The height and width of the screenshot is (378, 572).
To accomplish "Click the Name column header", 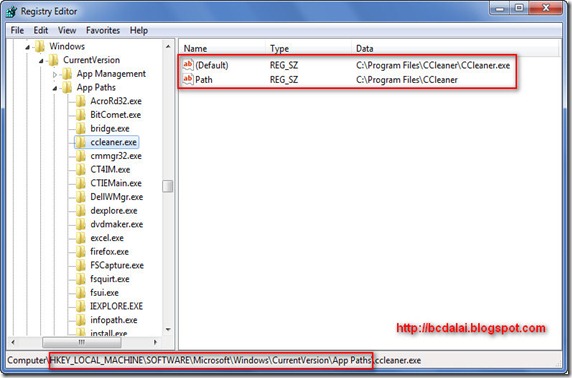I will coord(223,49).
